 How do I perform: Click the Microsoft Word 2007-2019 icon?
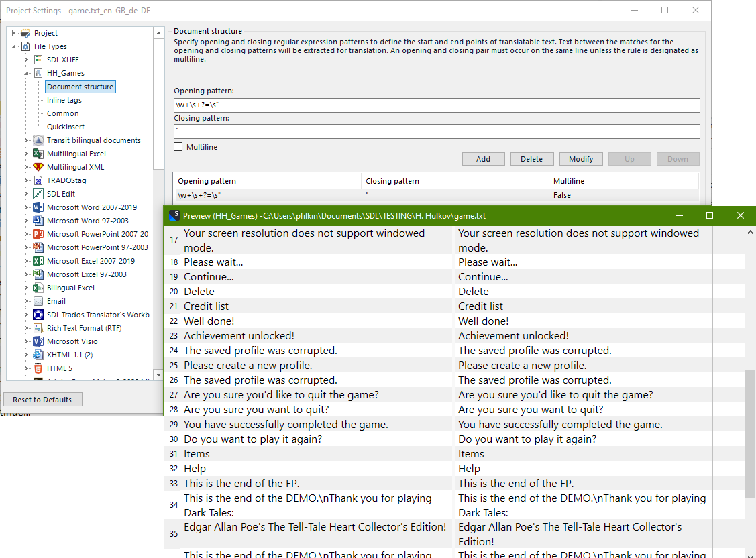tap(39, 207)
